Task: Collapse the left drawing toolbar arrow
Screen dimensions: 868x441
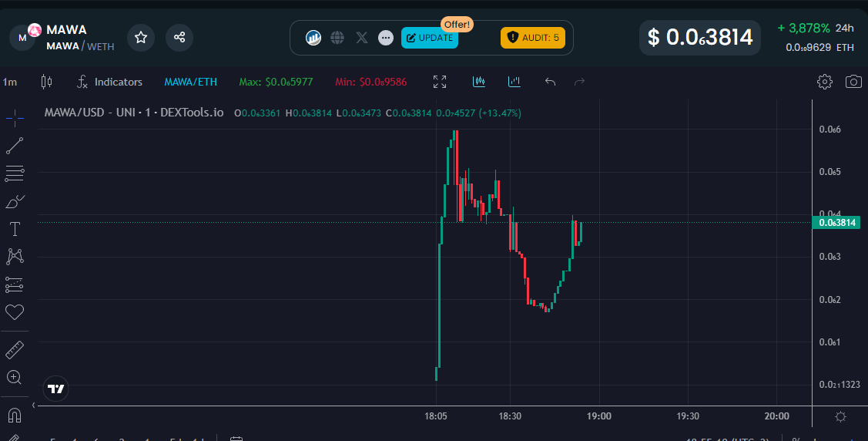Action: pyautogui.click(x=33, y=405)
